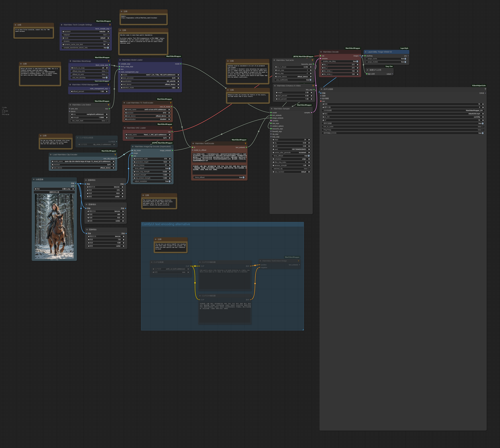Image resolution: width=500 pixels, height=448 pixels.
Task: Open help icon on WanVideo TeaCache node
Action: click(312, 60)
